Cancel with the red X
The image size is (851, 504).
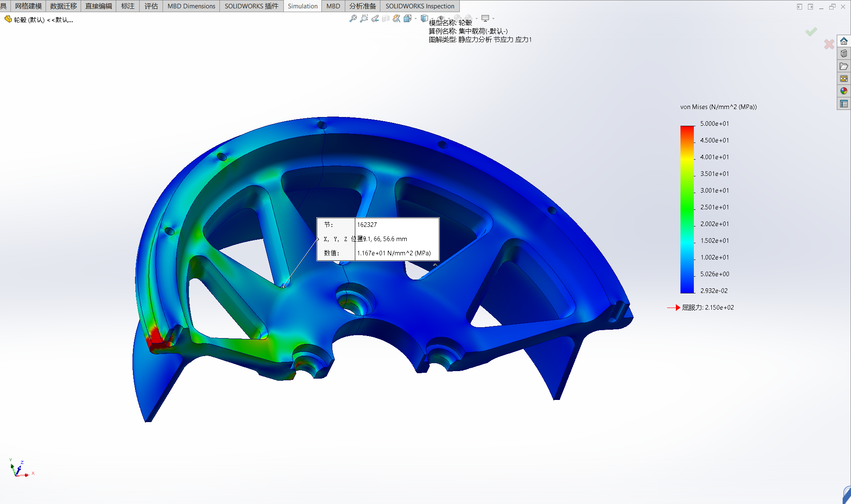click(x=829, y=44)
